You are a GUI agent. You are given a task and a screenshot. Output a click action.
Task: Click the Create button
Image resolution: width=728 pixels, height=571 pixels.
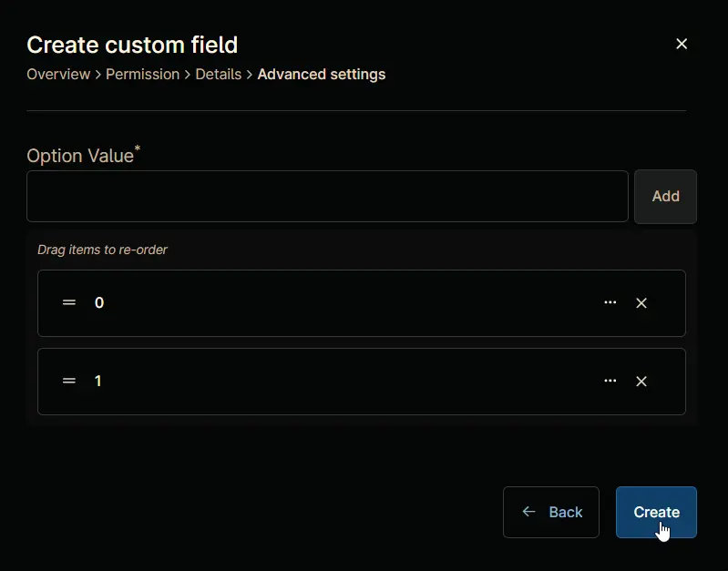(656, 512)
